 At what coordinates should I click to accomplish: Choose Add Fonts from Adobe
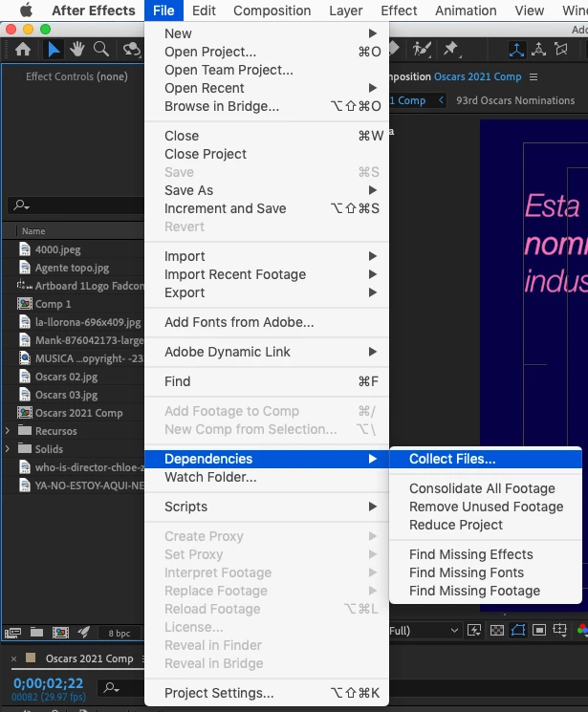click(x=267, y=322)
